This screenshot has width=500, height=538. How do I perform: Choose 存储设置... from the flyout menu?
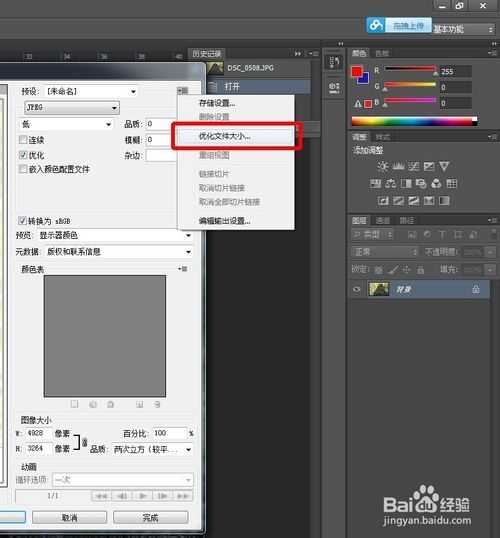point(217,103)
